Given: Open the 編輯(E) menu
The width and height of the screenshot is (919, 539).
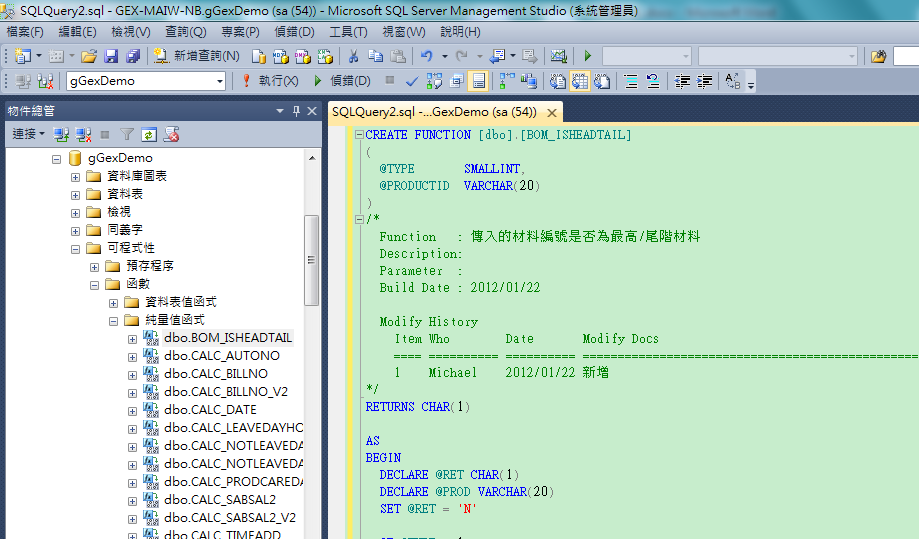Looking at the screenshot, I should click(x=77, y=32).
